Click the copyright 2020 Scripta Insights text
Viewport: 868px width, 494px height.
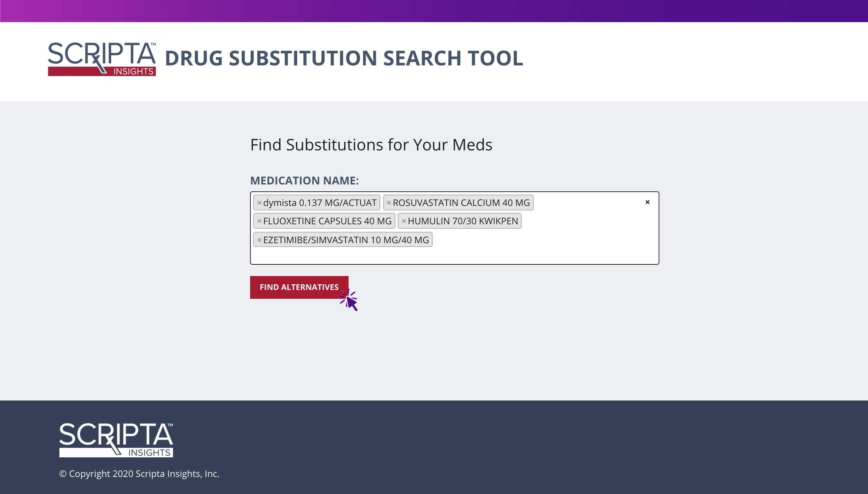[139, 474]
